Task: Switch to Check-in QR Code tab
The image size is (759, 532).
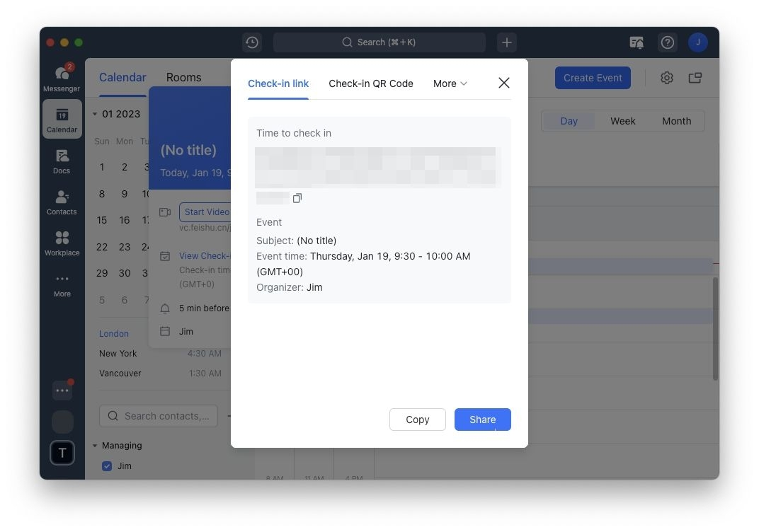Action: (370, 83)
